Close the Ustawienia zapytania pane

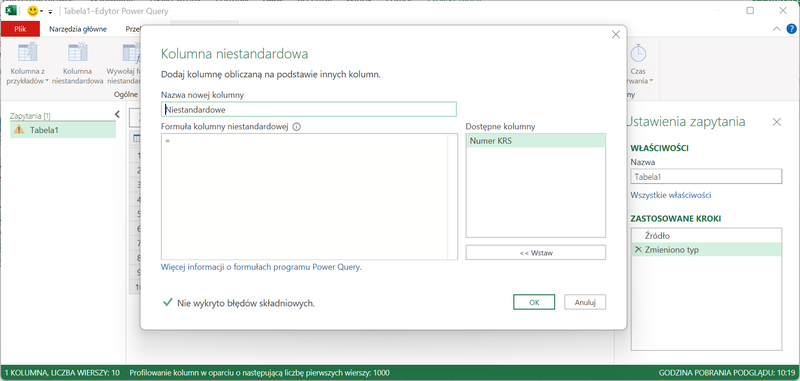pyautogui.click(x=777, y=122)
